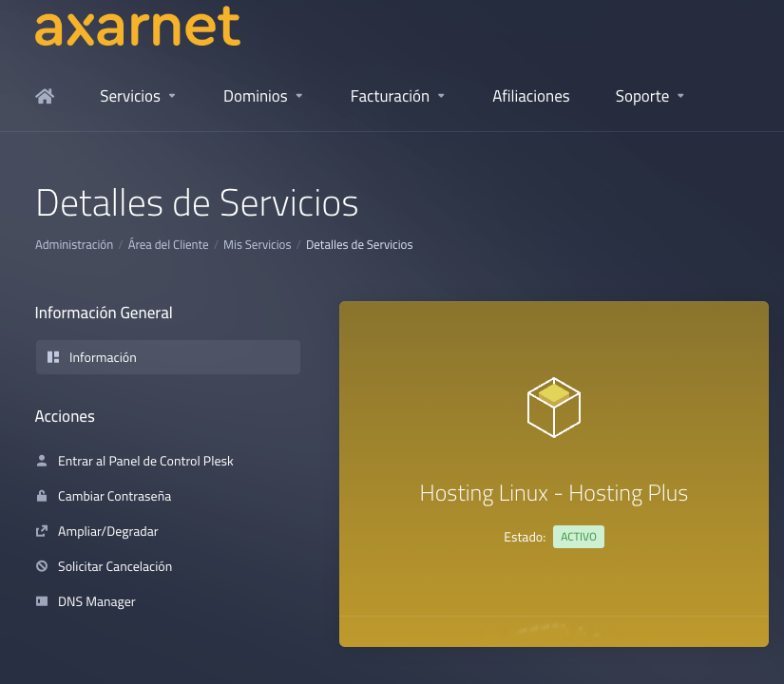Click the DNS Manager card icon
Image resolution: width=784 pixels, height=684 pixels.
point(42,601)
